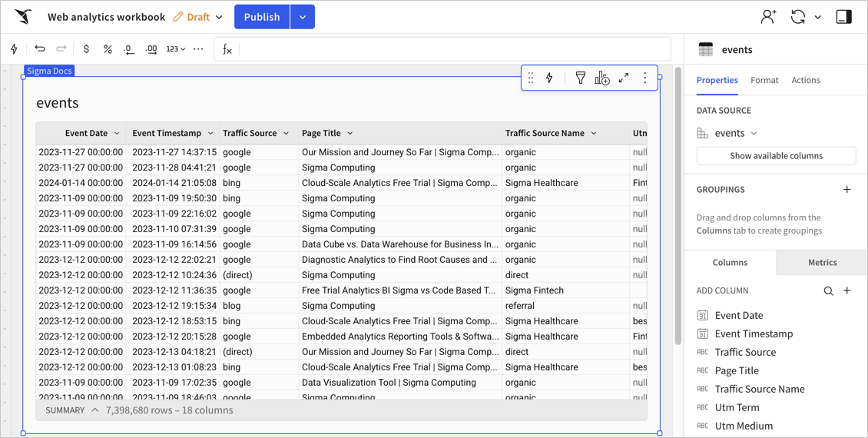Switch to the Properties tab
The height and width of the screenshot is (438, 868).
tap(717, 80)
